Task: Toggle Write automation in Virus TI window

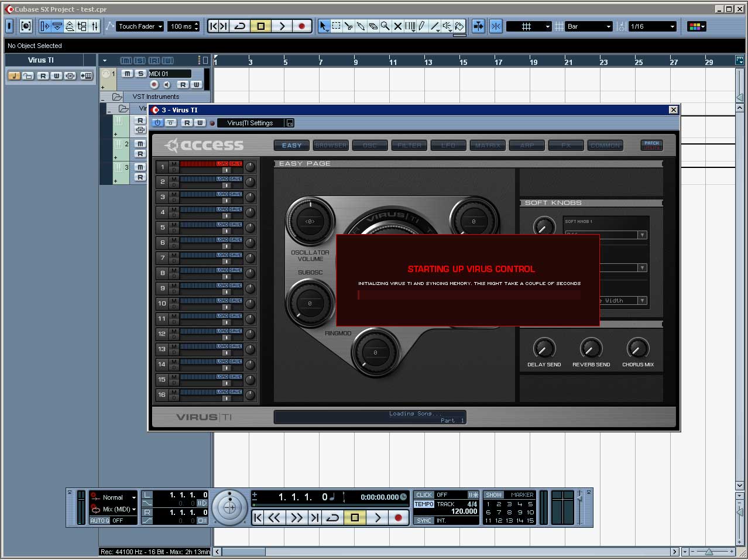Action: [x=200, y=123]
